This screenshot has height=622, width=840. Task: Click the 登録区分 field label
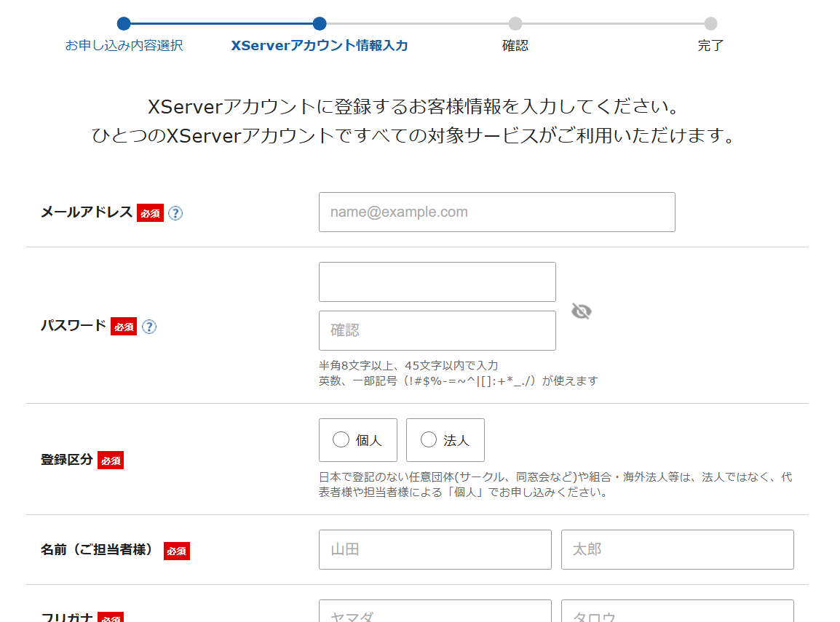67,459
